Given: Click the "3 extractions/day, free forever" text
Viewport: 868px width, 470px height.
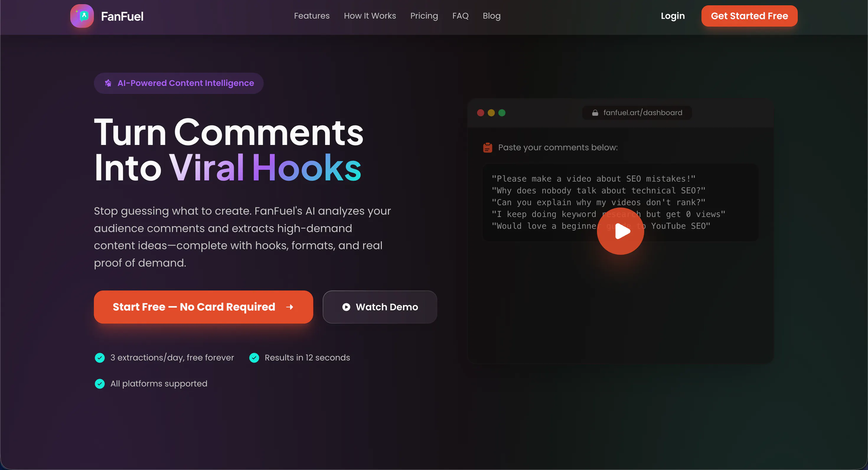Looking at the screenshot, I should [x=172, y=358].
